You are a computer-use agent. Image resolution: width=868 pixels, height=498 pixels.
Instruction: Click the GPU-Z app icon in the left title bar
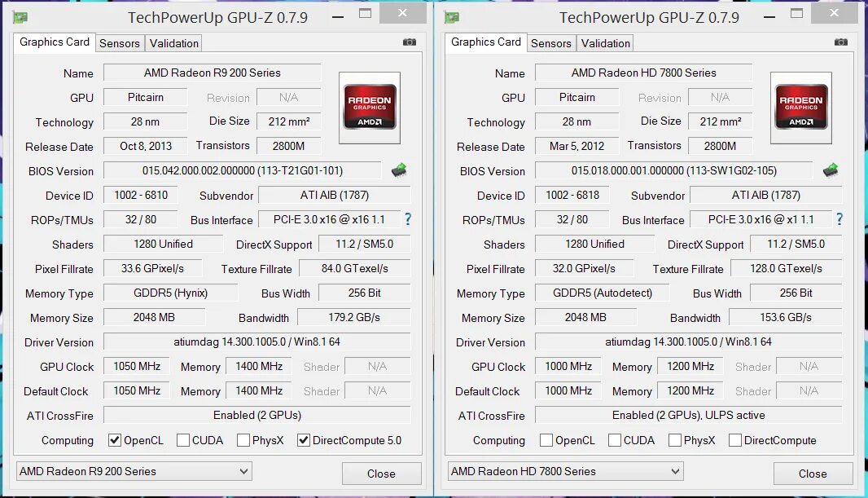(x=20, y=18)
